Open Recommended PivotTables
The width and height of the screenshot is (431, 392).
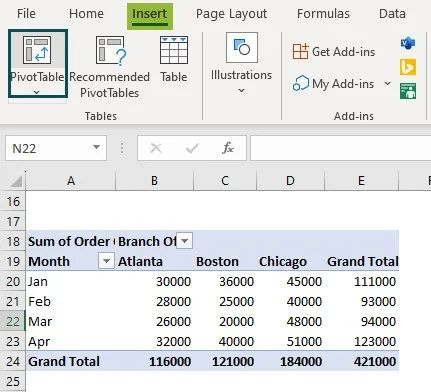(x=109, y=68)
